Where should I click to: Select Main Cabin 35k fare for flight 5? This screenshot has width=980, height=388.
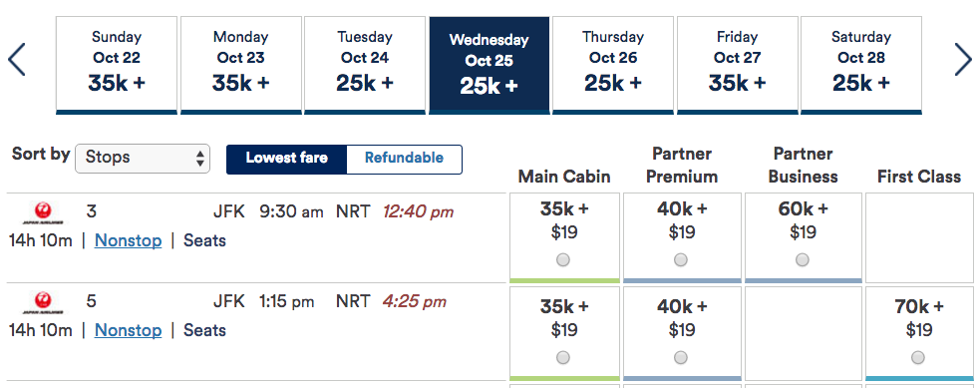point(563,357)
